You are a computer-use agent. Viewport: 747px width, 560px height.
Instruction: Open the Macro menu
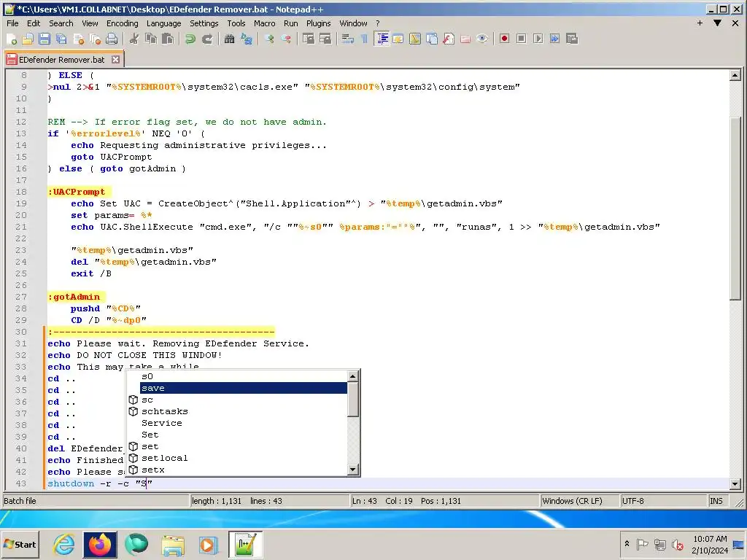264,23
